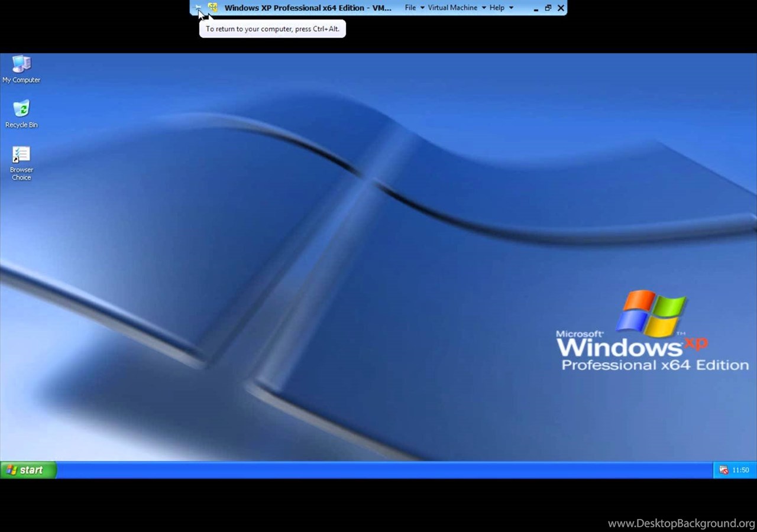Close the VMware virtual machine window
Viewport: 757px width, 532px height.
point(561,8)
